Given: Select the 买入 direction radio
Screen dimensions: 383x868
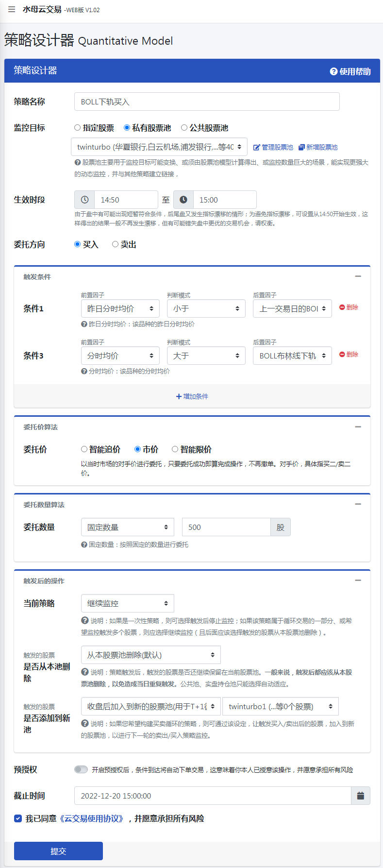Looking at the screenshot, I should [x=77, y=244].
